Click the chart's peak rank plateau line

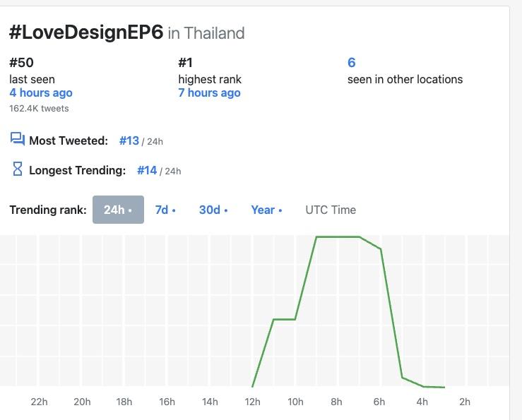click(x=338, y=236)
